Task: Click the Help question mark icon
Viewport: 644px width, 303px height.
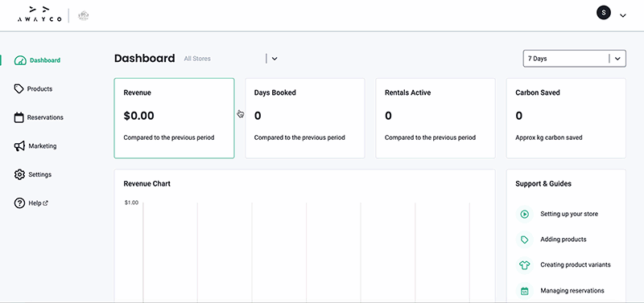Action: [x=19, y=203]
